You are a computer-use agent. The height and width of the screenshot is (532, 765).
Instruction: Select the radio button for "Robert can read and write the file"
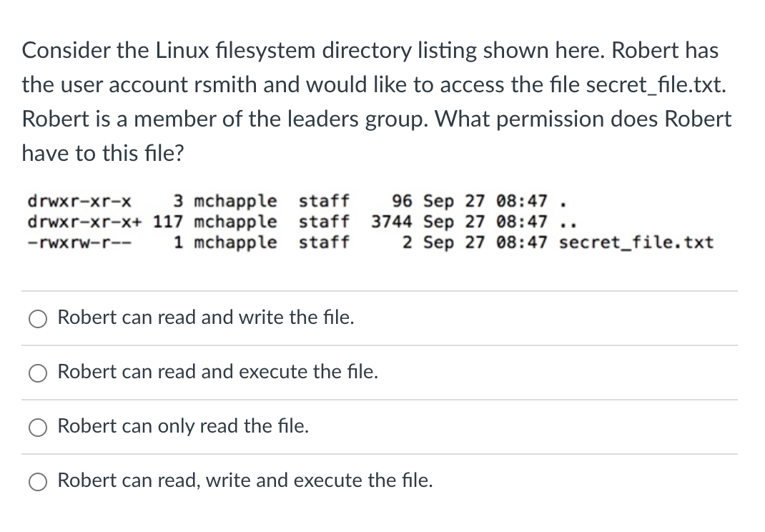(x=38, y=318)
